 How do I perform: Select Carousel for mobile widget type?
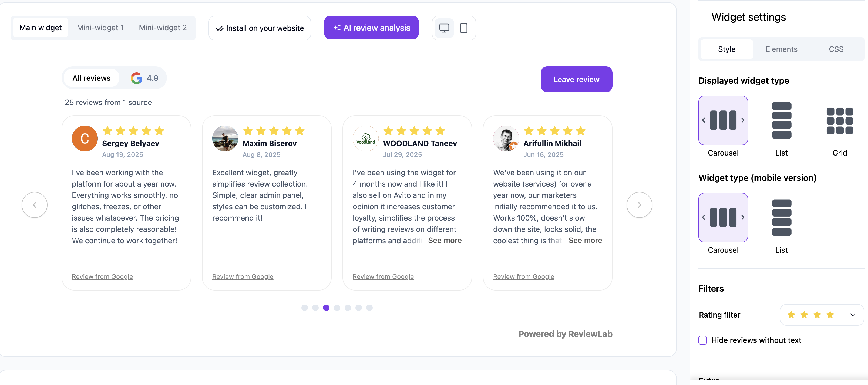click(723, 218)
